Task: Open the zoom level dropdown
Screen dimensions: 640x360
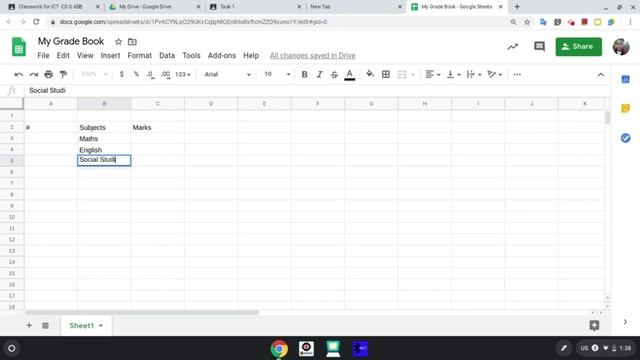Action: pyautogui.click(x=94, y=74)
